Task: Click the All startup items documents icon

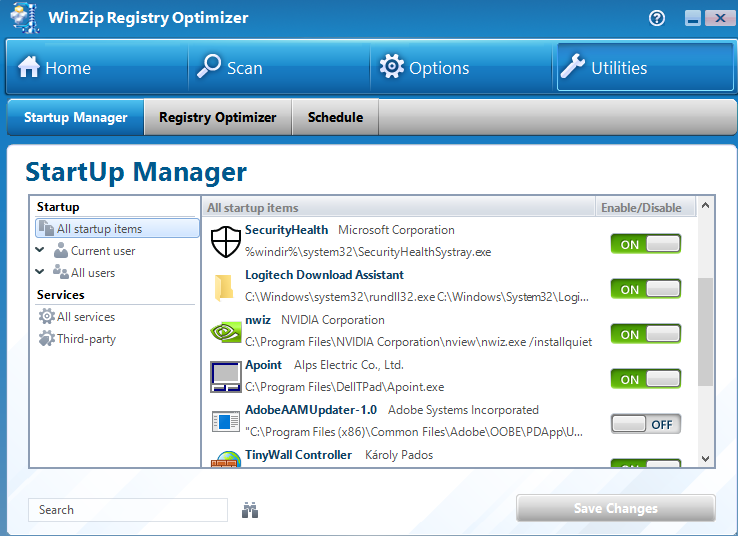Action: [x=46, y=228]
